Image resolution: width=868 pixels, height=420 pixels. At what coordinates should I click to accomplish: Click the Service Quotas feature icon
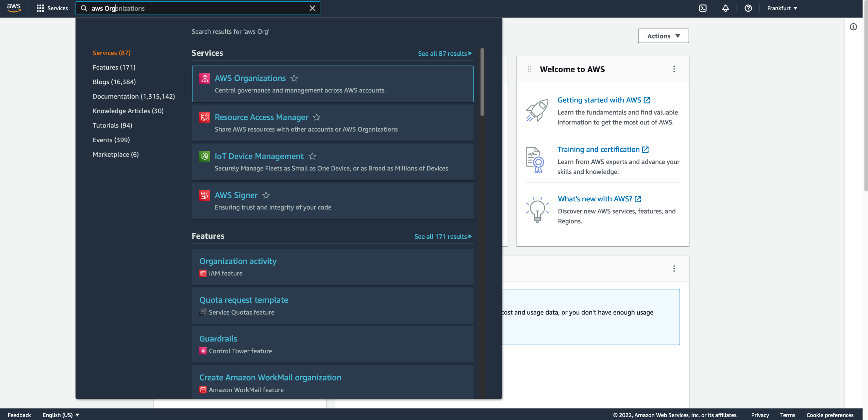pyautogui.click(x=203, y=312)
